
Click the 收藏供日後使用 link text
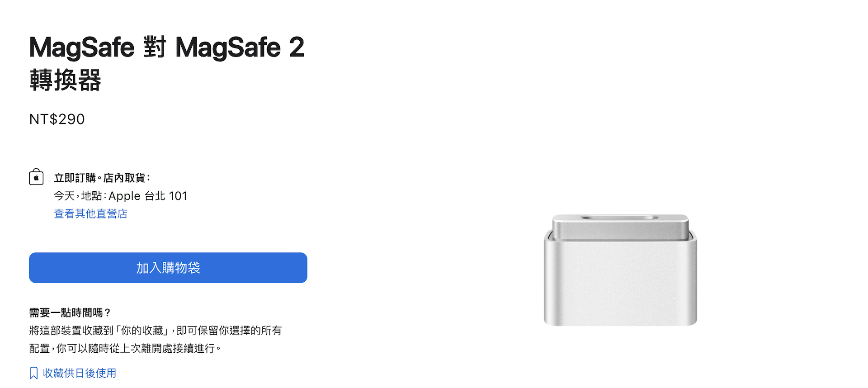click(x=80, y=373)
